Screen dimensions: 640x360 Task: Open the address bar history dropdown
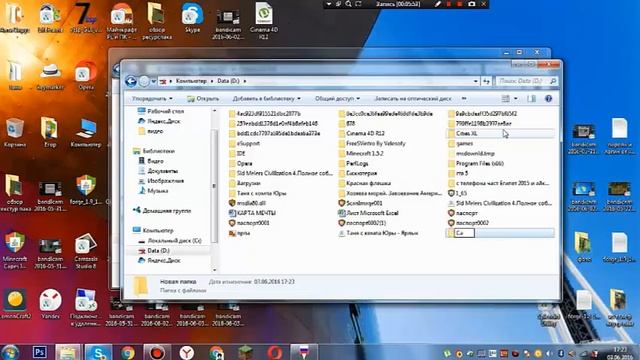pos(476,81)
